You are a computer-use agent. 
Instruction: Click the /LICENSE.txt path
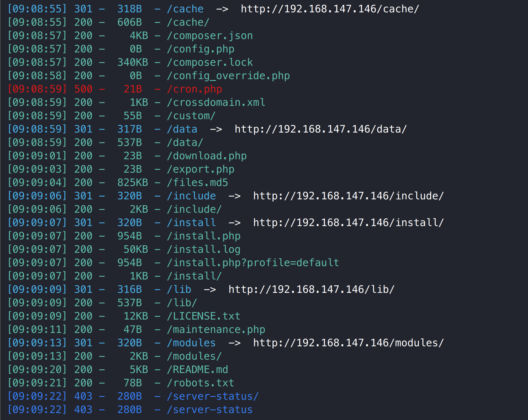(x=204, y=316)
